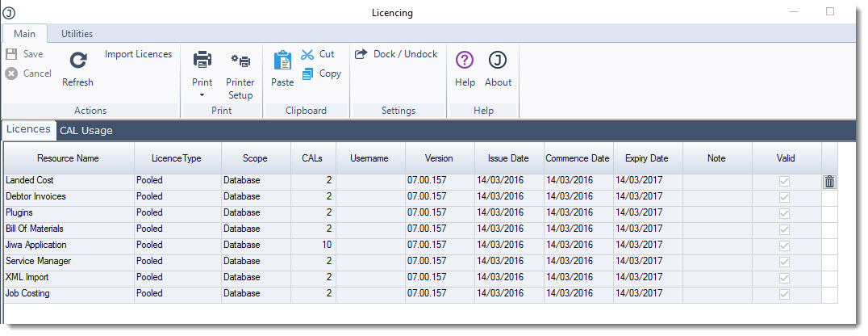The image size is (868, 336).
Task: Click Database scope in XML Import row
Action: tap(257, 278)
